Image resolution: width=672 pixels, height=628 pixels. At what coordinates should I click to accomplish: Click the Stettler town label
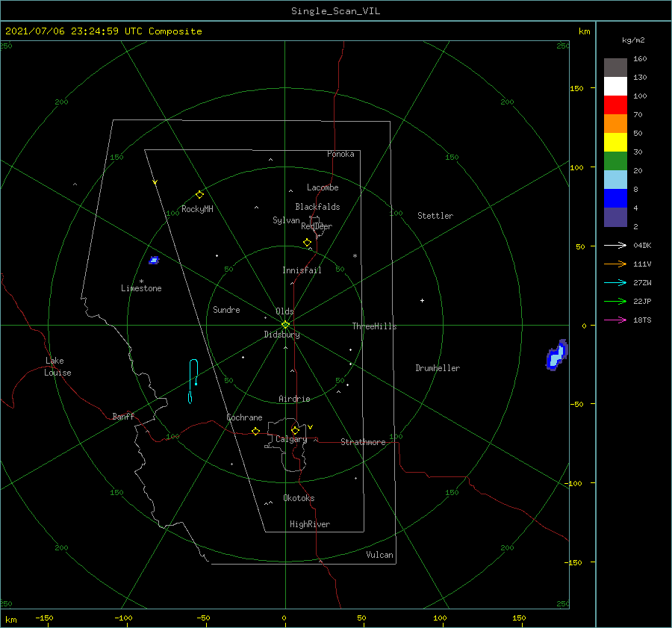[435, 216]
